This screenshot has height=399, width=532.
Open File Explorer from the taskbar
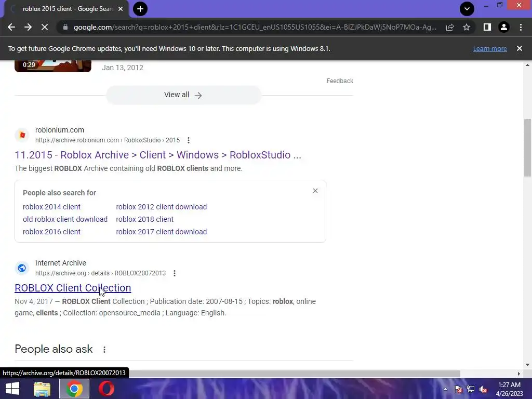point(42,389)
